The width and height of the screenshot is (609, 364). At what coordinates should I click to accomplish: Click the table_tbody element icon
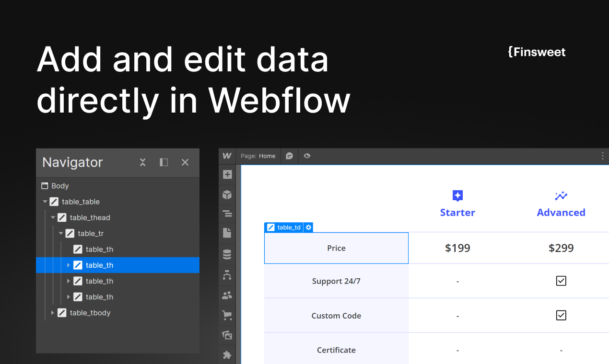click(62, 312)
